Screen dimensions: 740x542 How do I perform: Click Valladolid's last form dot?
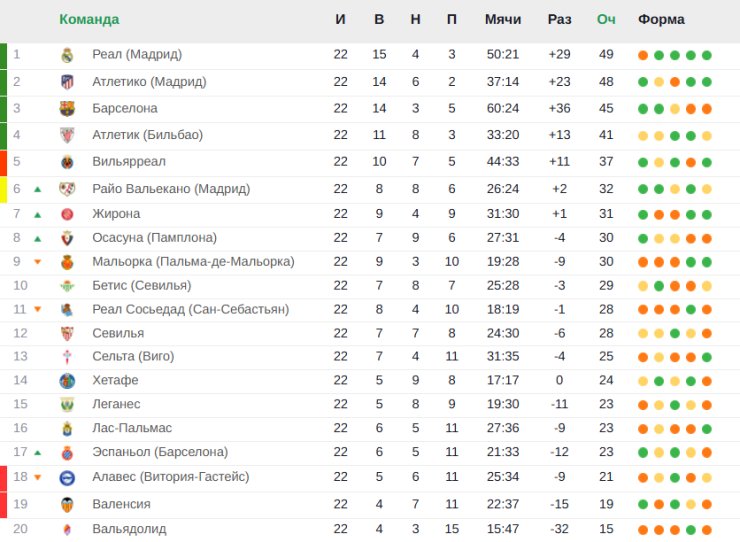coord(706,530)
